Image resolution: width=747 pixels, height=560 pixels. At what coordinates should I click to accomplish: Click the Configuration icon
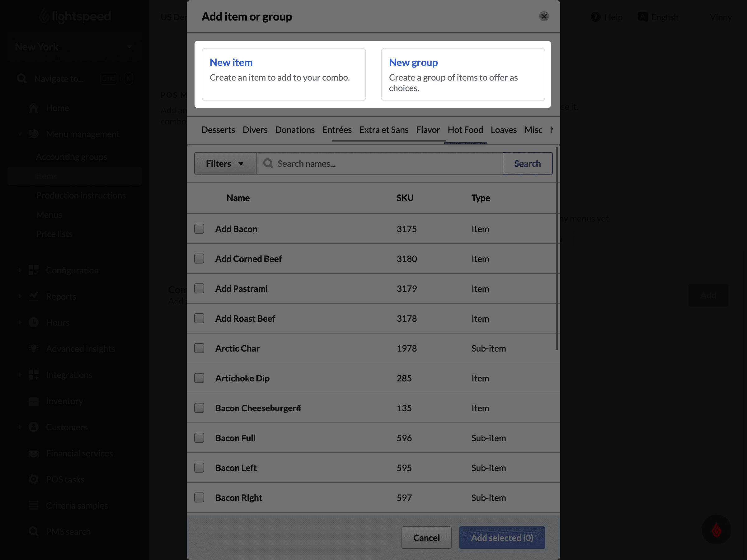[34, 270]
